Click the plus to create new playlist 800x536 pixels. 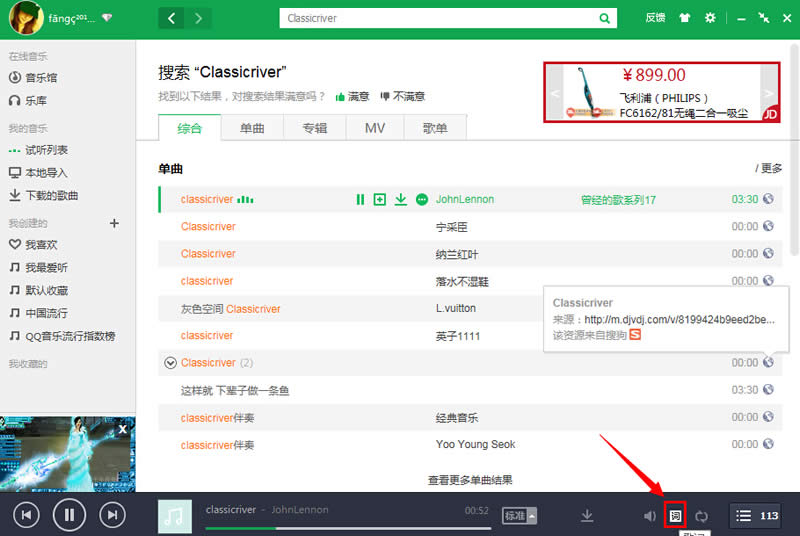(114, 223)
